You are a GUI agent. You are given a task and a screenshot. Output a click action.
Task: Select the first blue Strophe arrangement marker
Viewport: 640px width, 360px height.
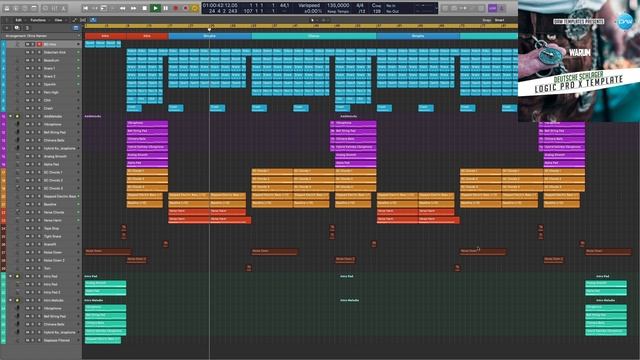point(210,36)
